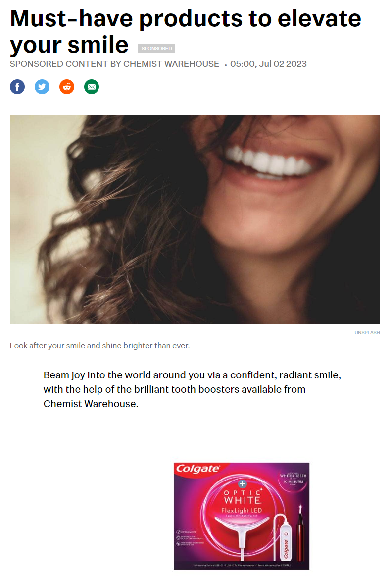Share the article on Facebook
Viewport: 392px width, 588px height.
pyautogui.click(x=17, y=87)
